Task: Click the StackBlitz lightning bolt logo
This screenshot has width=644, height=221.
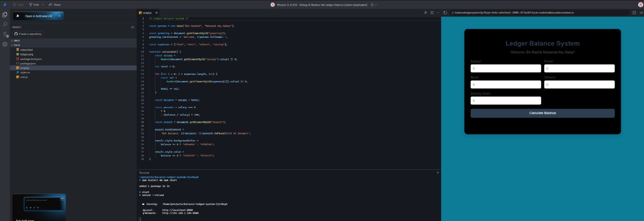Action: tap(5, 5)
